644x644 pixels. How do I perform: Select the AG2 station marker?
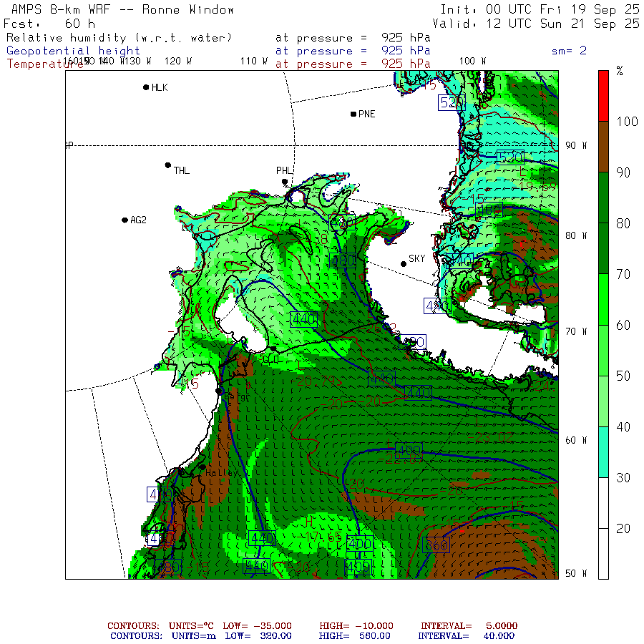[x=125, y=220]
